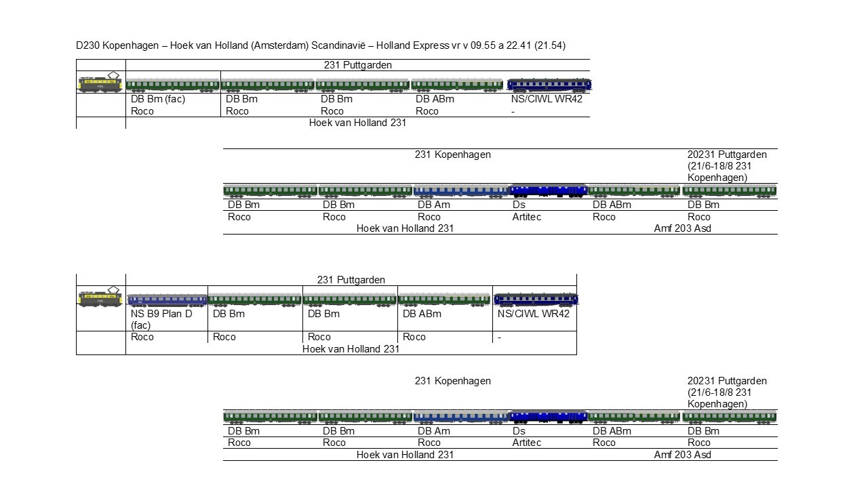The width and height of the screenshot is (868, 488).
Task: Click the blue NS B9 Plan D coach image
Action: [x=167, y=300]
